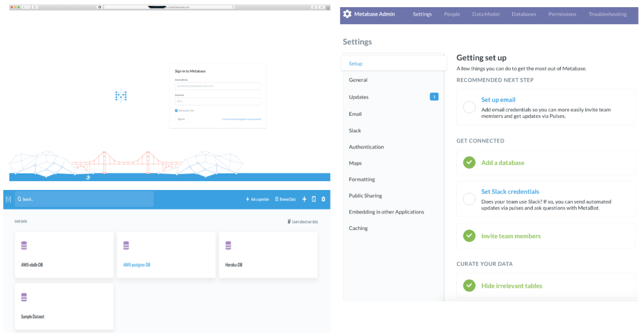Select Authentication in settings sidebar

366,147
